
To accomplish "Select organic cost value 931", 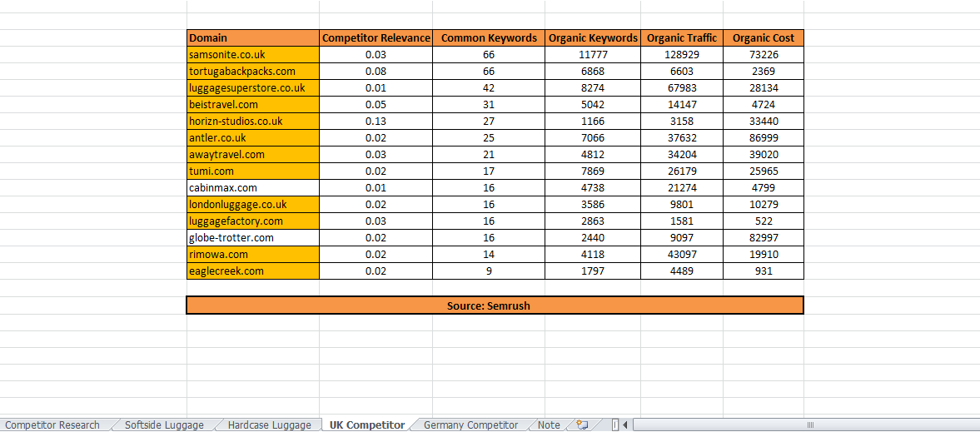I will point(764,271).
